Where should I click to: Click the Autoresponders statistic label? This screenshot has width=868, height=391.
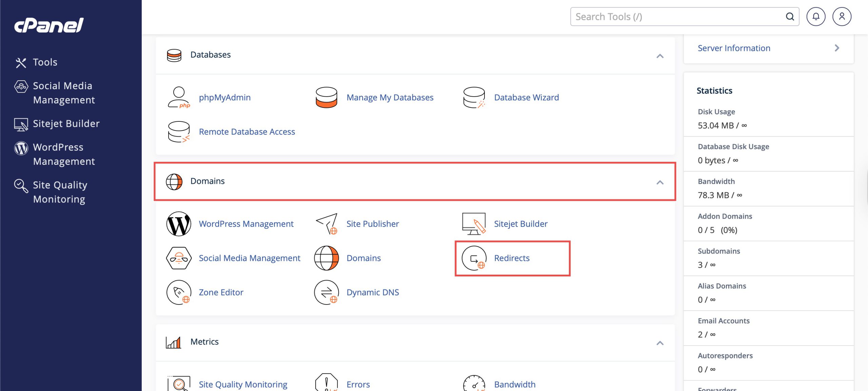click(x=725, y=356)
